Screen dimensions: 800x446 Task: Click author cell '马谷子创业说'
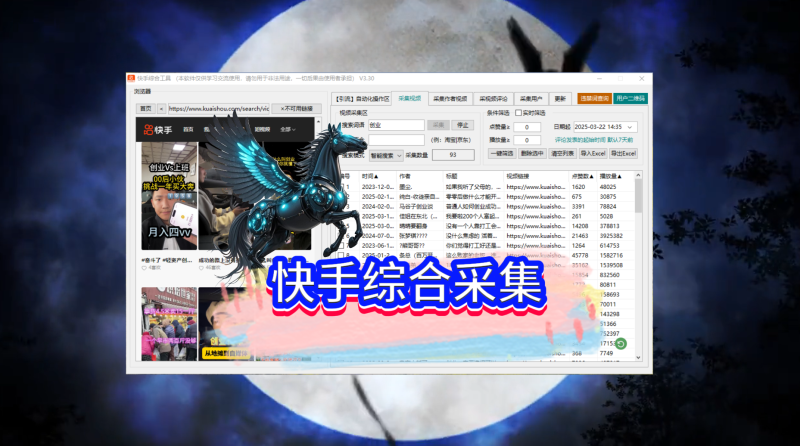coord(416,207)
